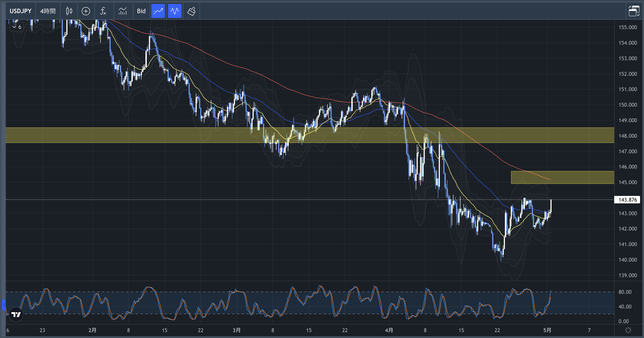Switch the Bid price setting
Screen dimensions: 644x338
pyautogui.click(x=141, y=11)
